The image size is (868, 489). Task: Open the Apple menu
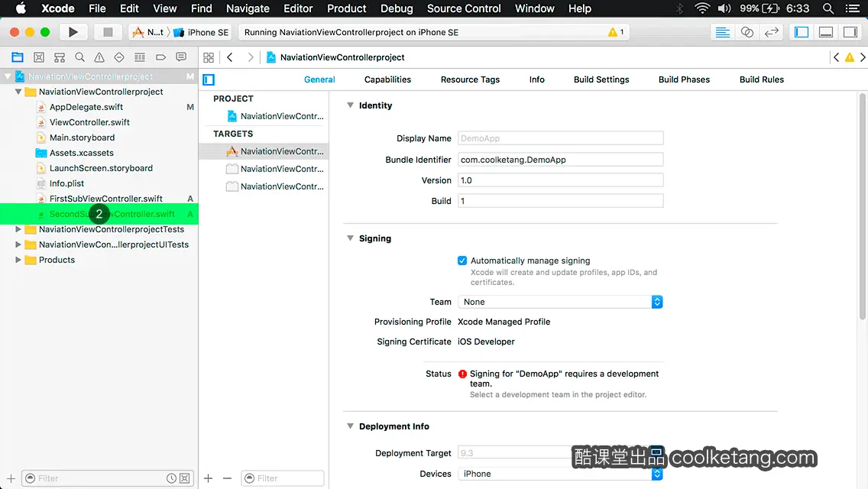coord(21,8)
